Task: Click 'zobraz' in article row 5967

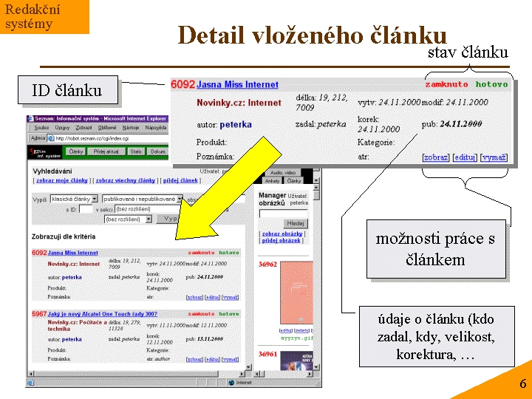Action: coord(195,359)
